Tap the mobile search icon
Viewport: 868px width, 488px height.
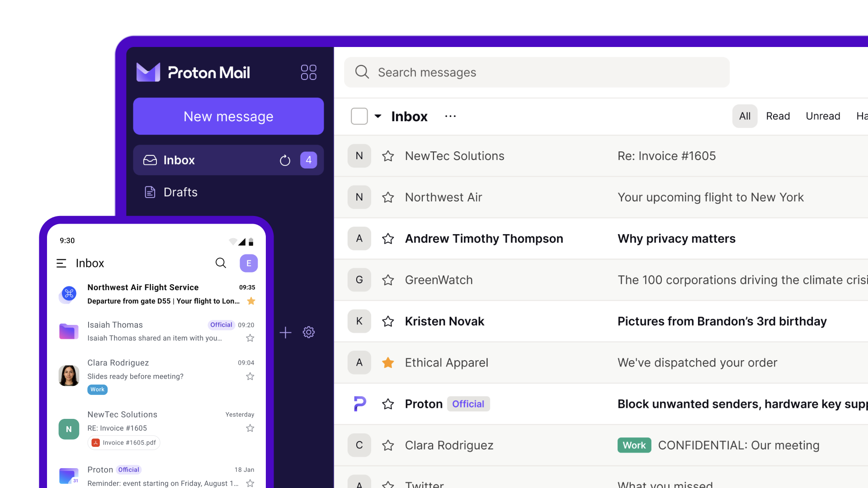[221, 263]
